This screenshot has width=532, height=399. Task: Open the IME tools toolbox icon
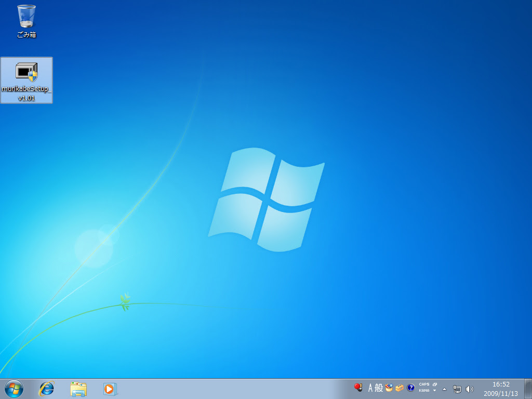pos(400,388)
